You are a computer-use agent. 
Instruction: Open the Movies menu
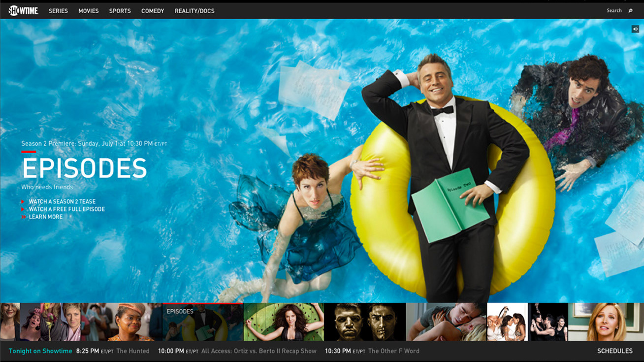89,11
